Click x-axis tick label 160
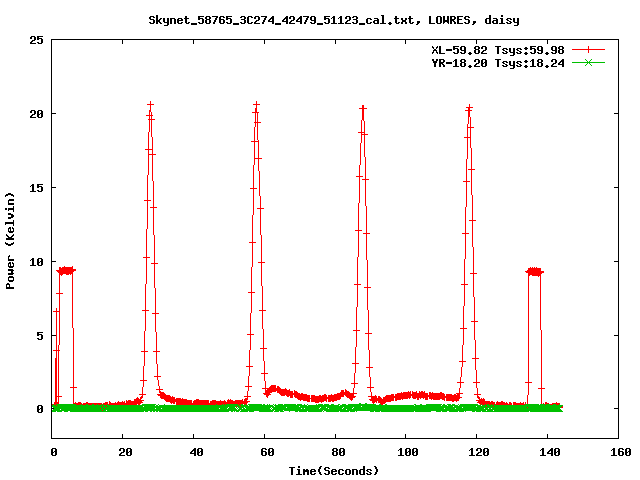The width and height of the screenshot is (640, 480). [621, 452]
